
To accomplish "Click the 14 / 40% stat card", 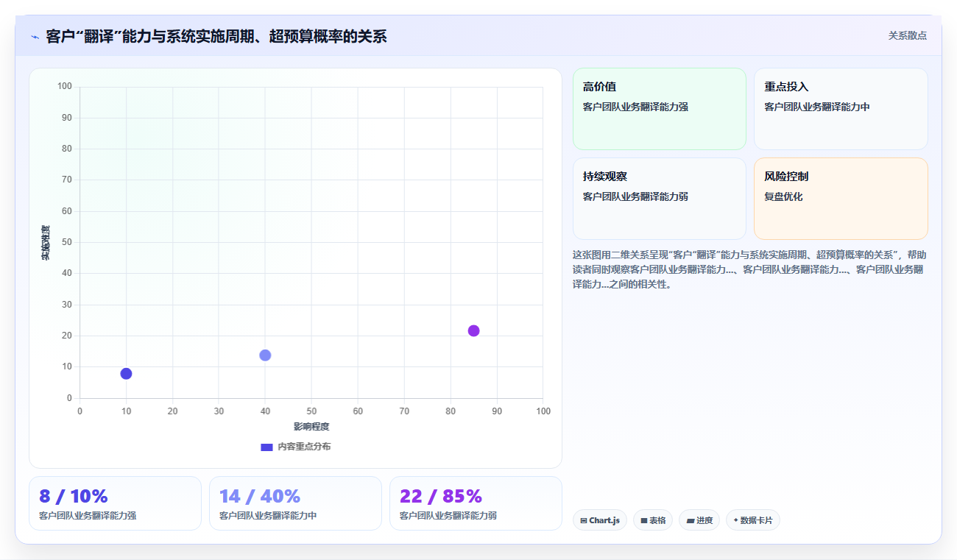I will click(x=295, y=503).
